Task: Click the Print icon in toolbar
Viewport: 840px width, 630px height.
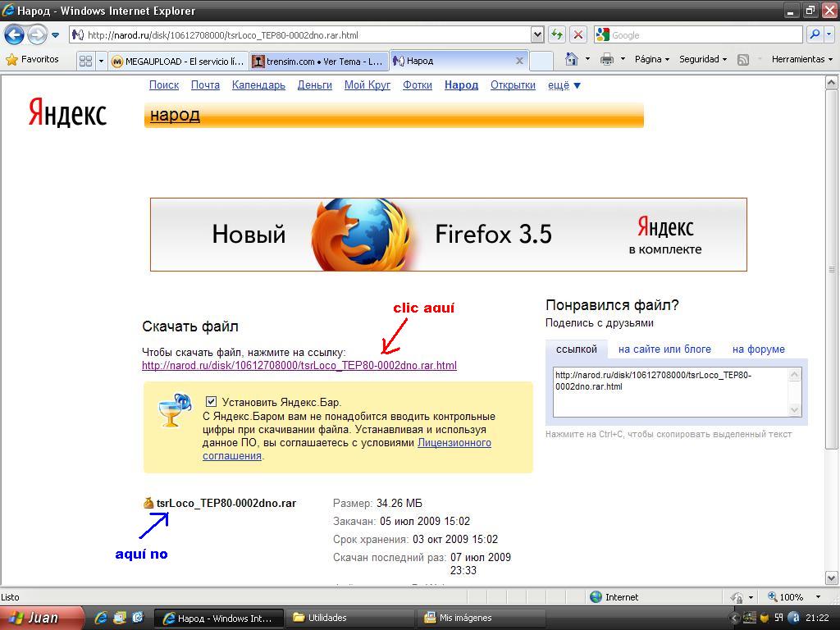Action: (606, 59)
